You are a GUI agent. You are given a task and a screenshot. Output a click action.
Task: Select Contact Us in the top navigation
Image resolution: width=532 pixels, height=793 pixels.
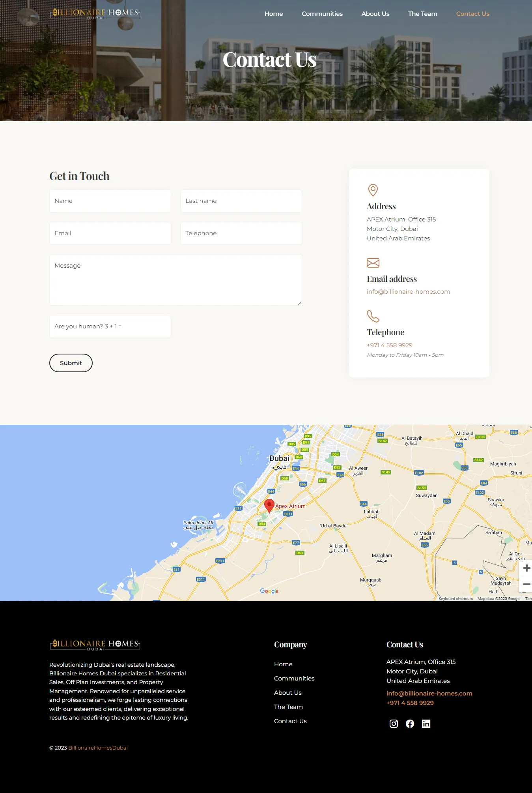[473, 14]
